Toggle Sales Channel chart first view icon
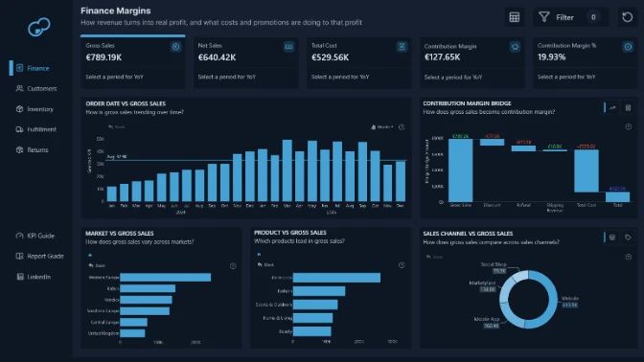Image resolution: width=644 pixels, height=362 pixels. 612,238
